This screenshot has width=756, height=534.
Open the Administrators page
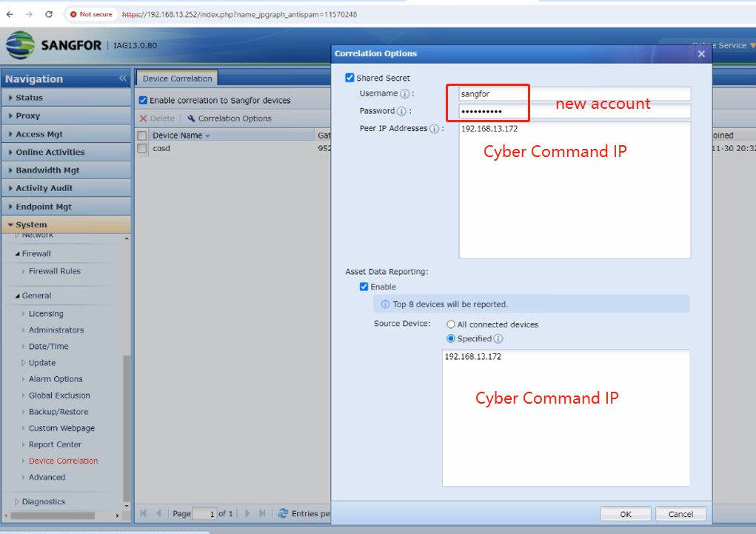(x=56, y=330)
